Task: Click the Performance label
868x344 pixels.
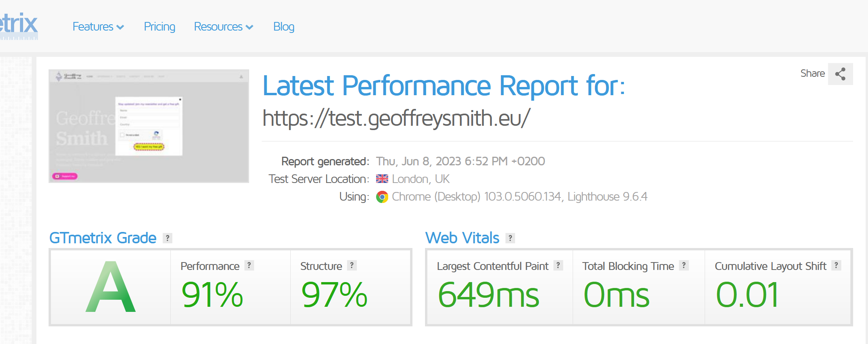Action: tap(210, 266)
